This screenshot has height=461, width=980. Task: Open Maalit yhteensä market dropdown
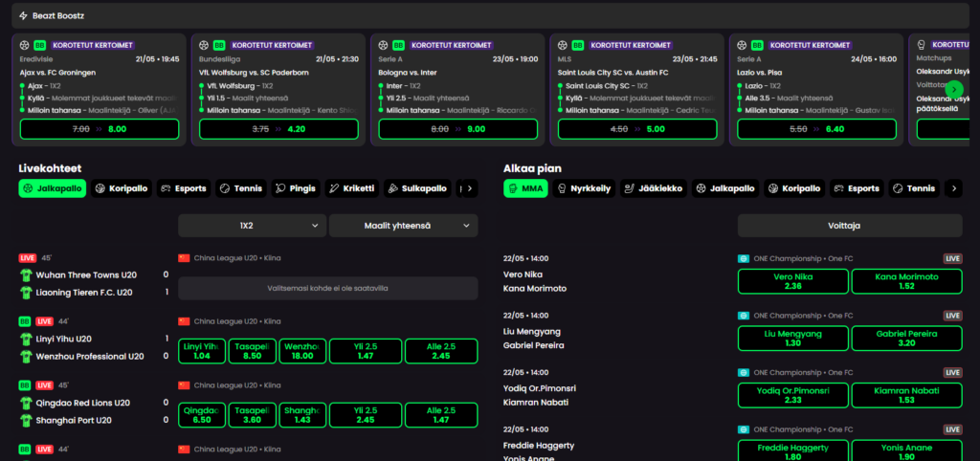pos(403,226)
